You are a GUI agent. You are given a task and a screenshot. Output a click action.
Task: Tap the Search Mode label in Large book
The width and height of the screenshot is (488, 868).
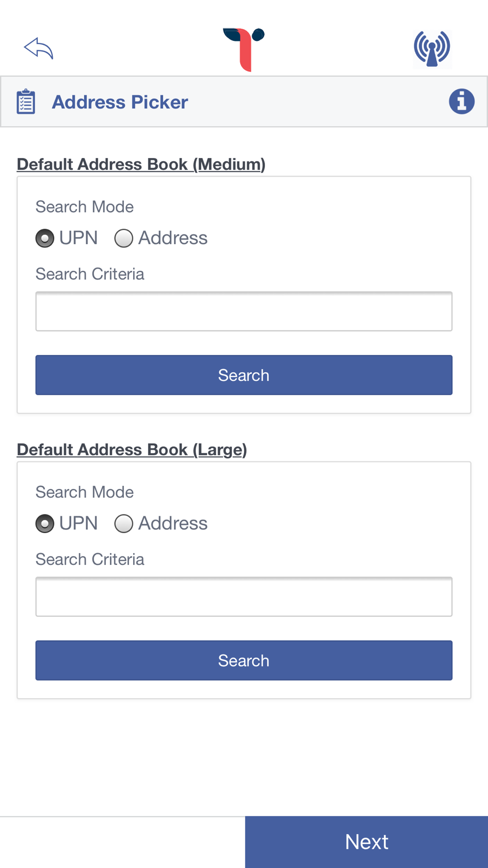(x=84, y=492)
